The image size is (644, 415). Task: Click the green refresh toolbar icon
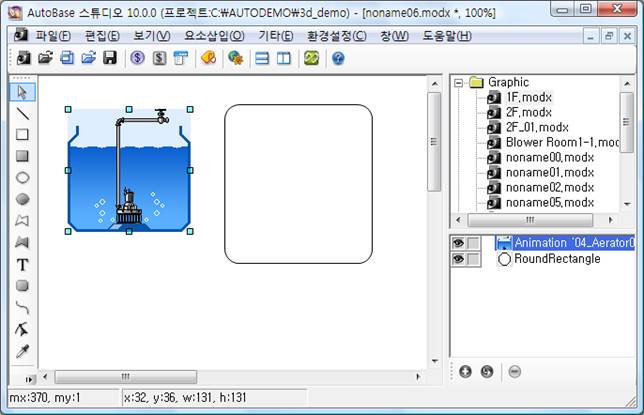click(x=311, y=58)
